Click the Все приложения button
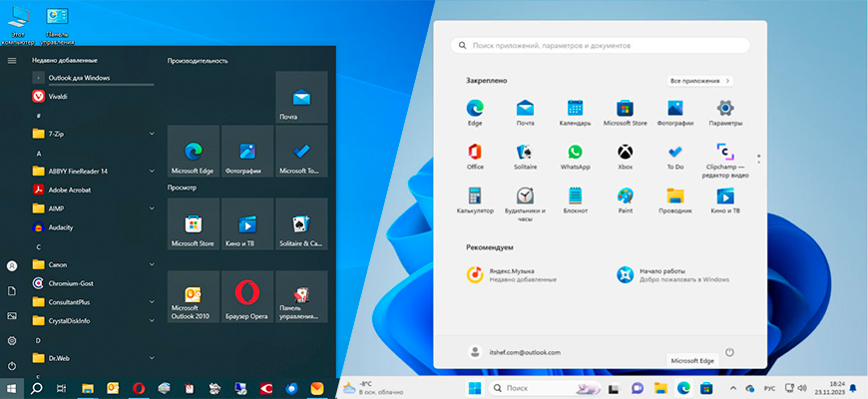868x399 pixels. pos(699,81)
